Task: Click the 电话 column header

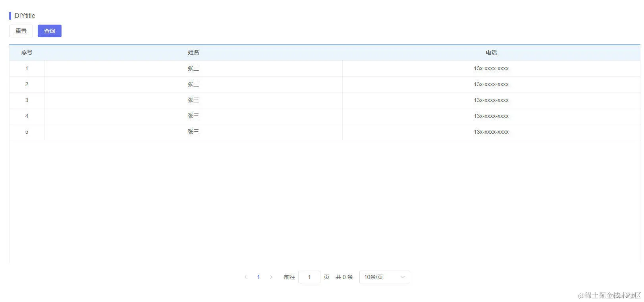Action: tap(491, 52)
